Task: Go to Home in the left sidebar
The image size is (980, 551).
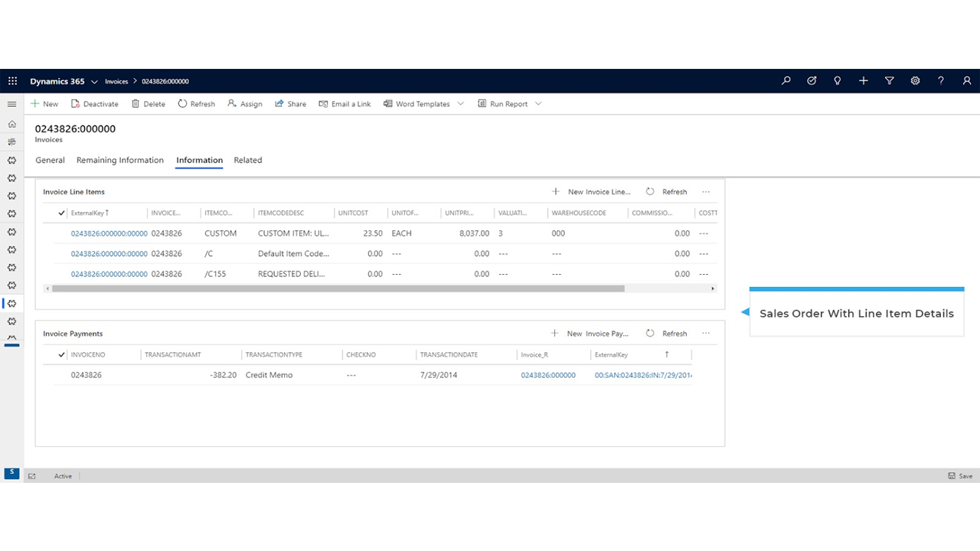Action: click(x=11, y=124)
